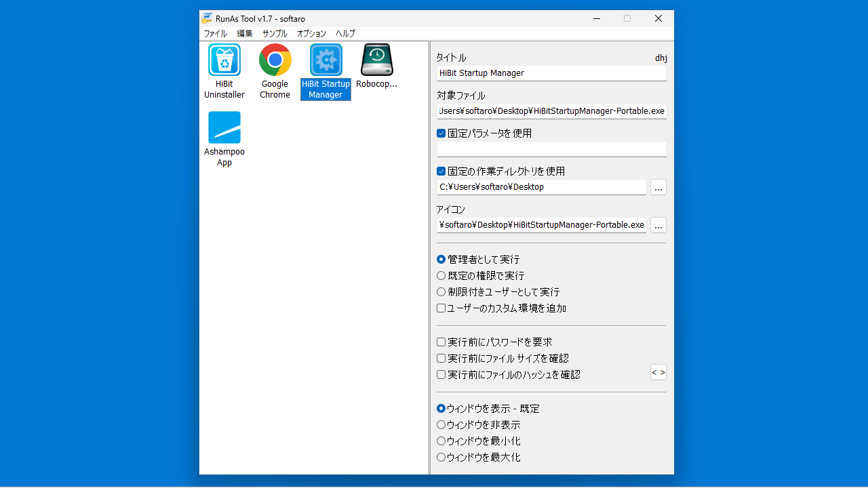
Task: Enable 実行前にファイルのハッシュを確認 checkbox
Action: click(441, 375)
